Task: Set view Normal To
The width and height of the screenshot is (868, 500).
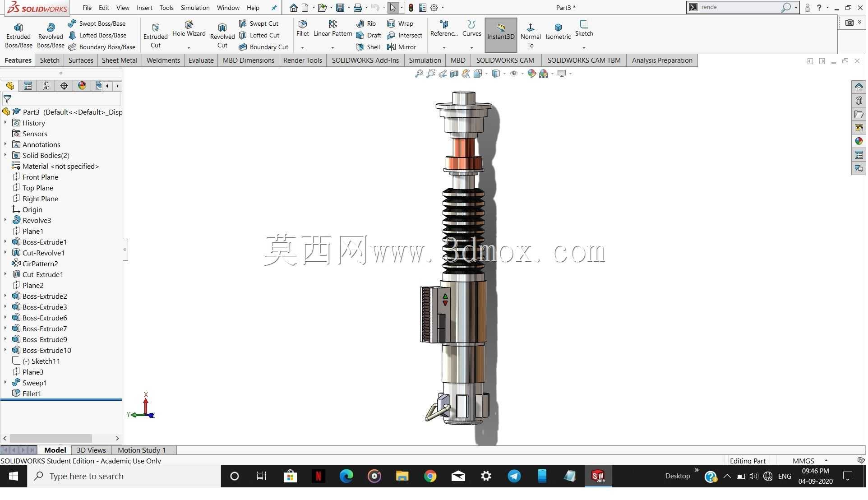Action: pos(531,35)
